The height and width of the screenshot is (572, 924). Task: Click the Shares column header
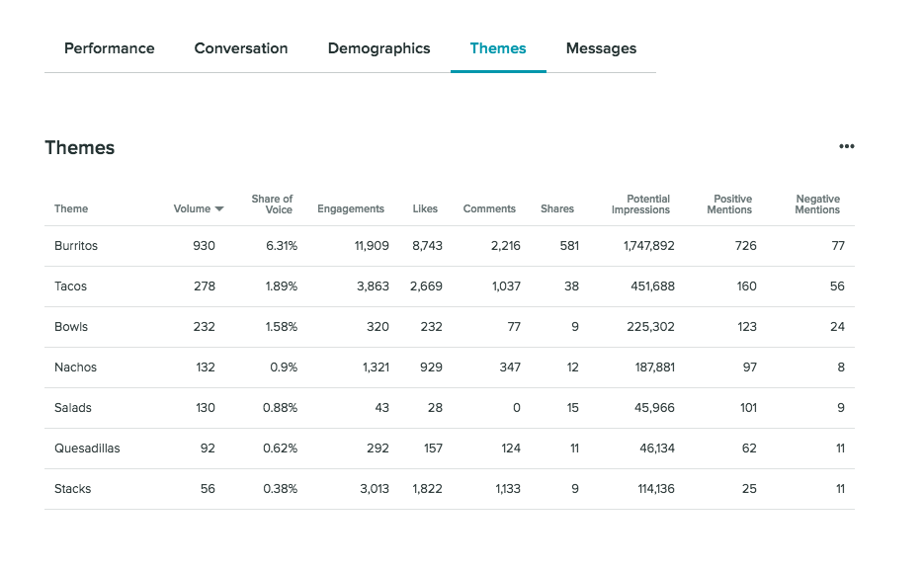pyautogui.click(x=557, y=209)
